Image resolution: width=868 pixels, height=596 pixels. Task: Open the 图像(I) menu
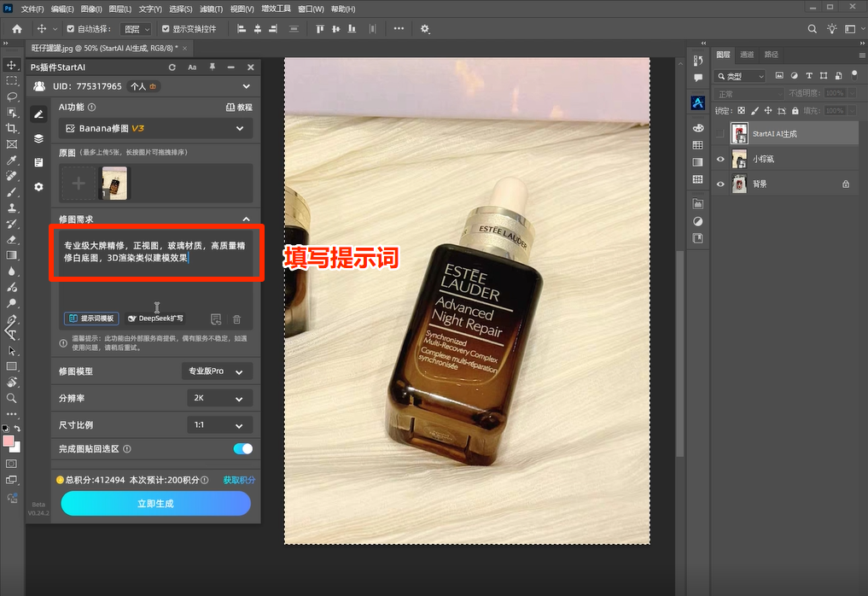pyautogui.click(x=91, y=9)
